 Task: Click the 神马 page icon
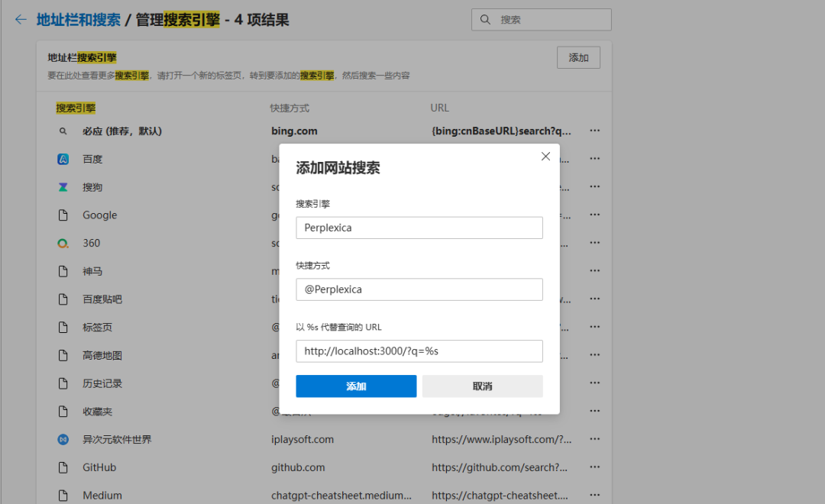(63, 271)
